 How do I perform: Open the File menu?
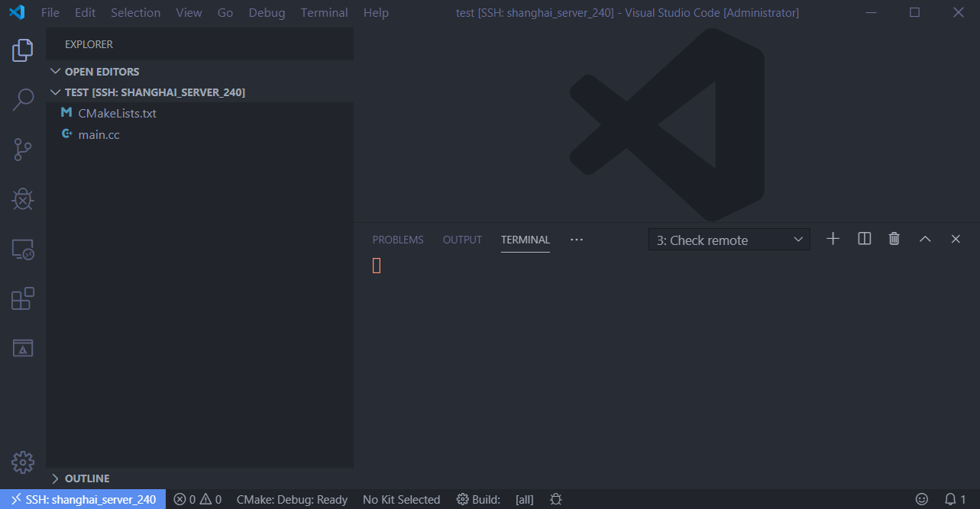click(x=50, y=12)
